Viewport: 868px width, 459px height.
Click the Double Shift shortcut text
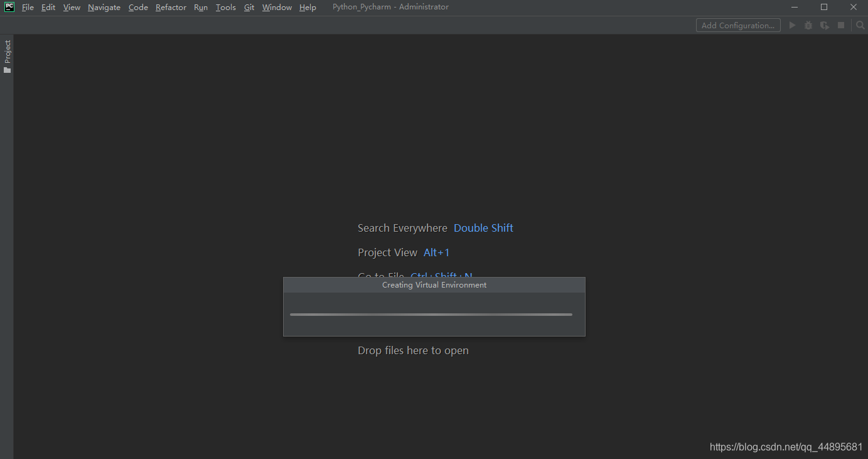point(483,228)
